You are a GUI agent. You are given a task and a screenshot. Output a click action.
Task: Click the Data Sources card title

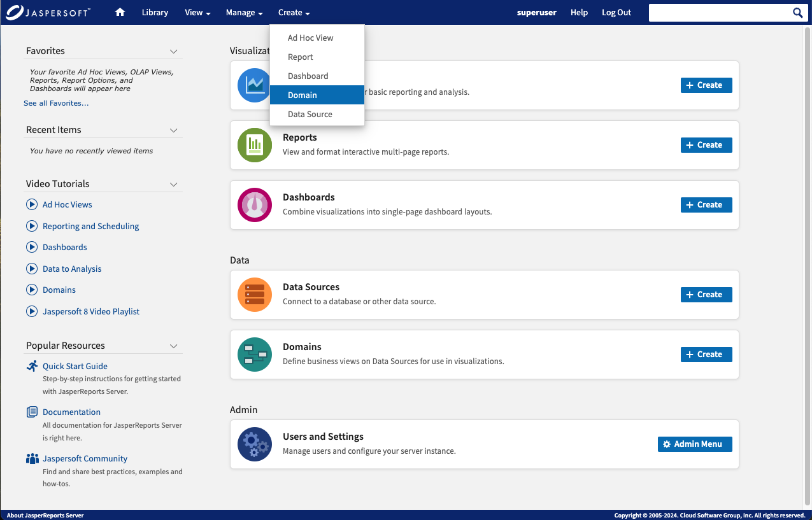[x=311, y=287]
